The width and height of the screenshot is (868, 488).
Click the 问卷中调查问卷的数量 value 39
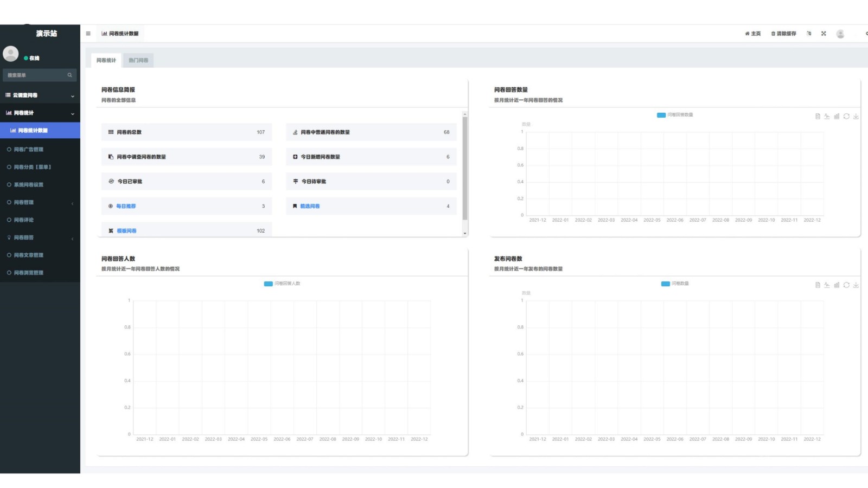(262, 157)
